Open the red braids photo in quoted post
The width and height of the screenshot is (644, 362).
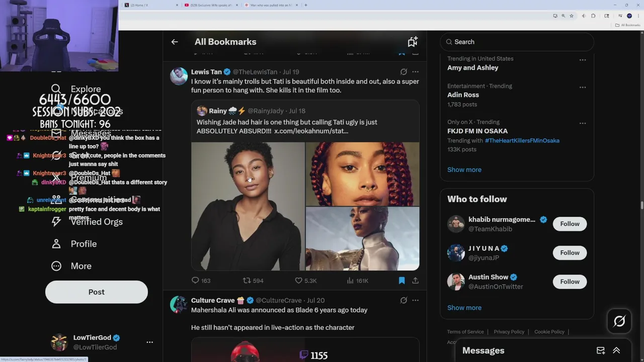[x=362, y=174]
